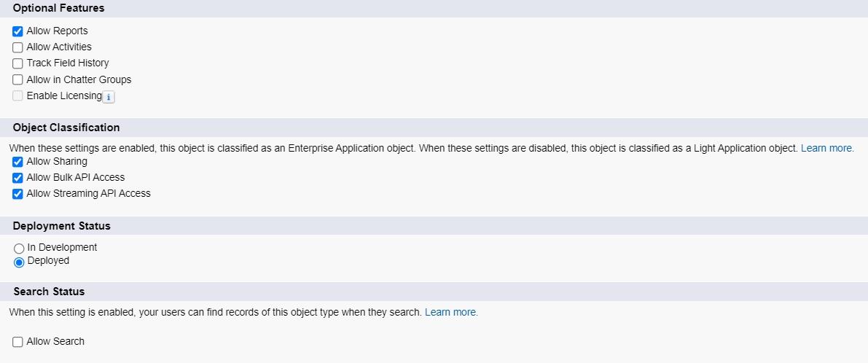Open Learn more link for Object Classification
Screen dimensions: 868x363
827,148
